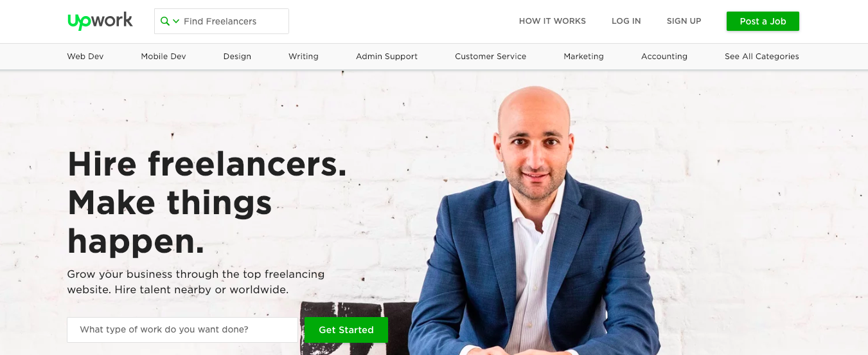This screenshot has width=868, height=355.
Task: Open the How It Works page
Action: tap(553, 21)
